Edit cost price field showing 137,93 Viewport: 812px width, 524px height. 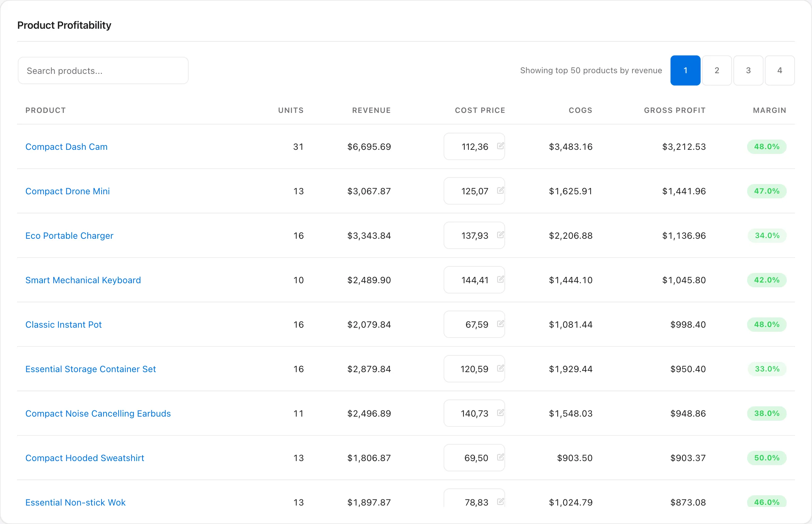pos(474,235)
